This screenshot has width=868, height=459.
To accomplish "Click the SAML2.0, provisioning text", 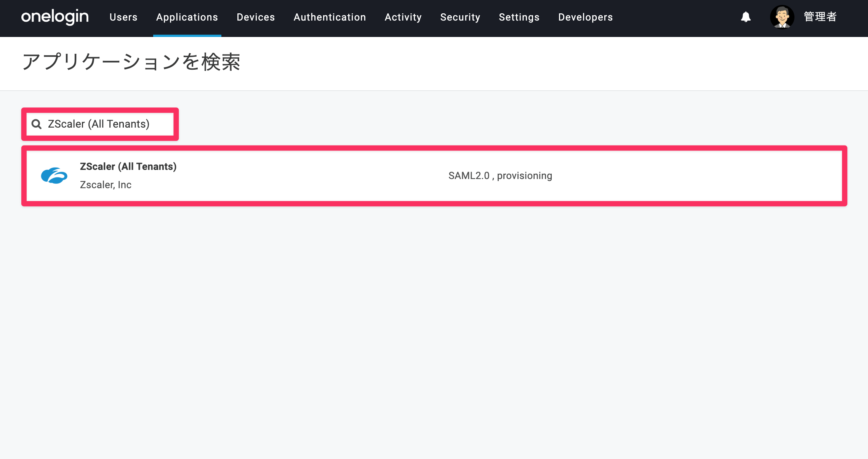I will (500, 176).
